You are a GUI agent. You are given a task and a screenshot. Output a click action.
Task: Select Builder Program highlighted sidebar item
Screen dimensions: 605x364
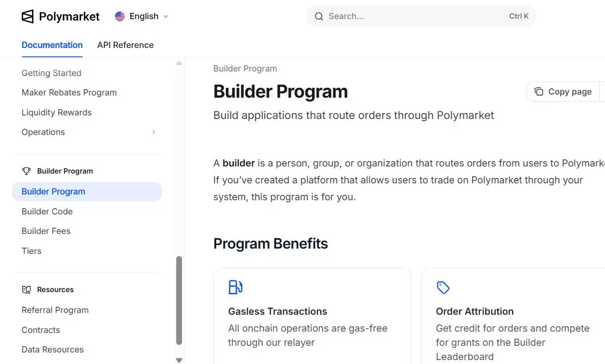[x=87, y=192]
